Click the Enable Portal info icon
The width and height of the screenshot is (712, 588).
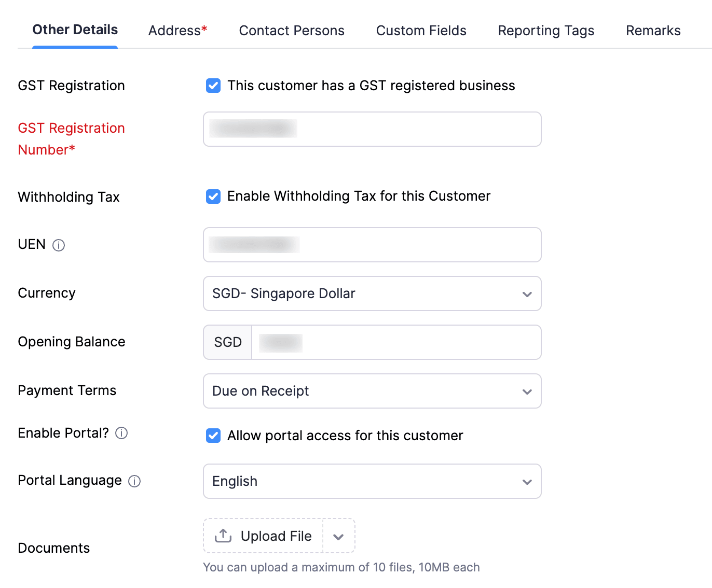tap(121, 433)
